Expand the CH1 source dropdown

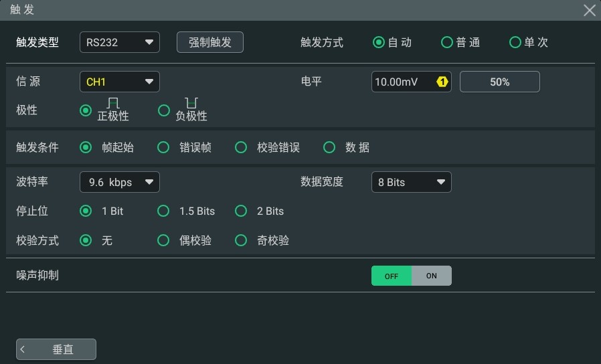[120, 82]
